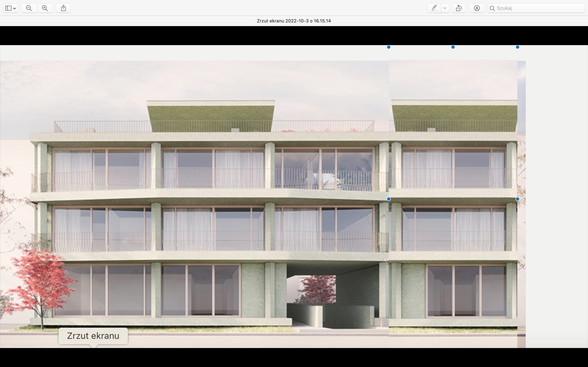Zoom in the image
588x367 pixels.
[x=45, y=8]
